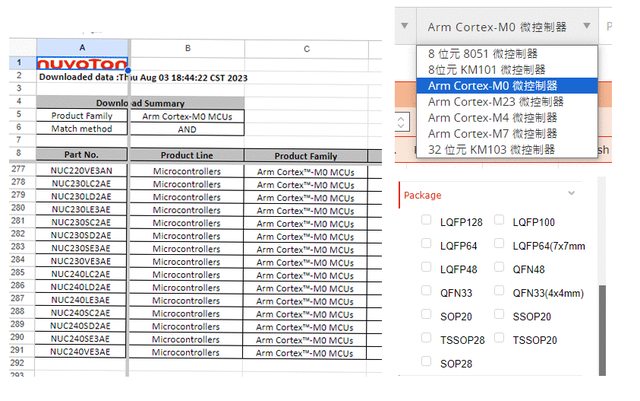Click row header 277
This screenshot has width=640, height=401.
(x=18, y=171)
